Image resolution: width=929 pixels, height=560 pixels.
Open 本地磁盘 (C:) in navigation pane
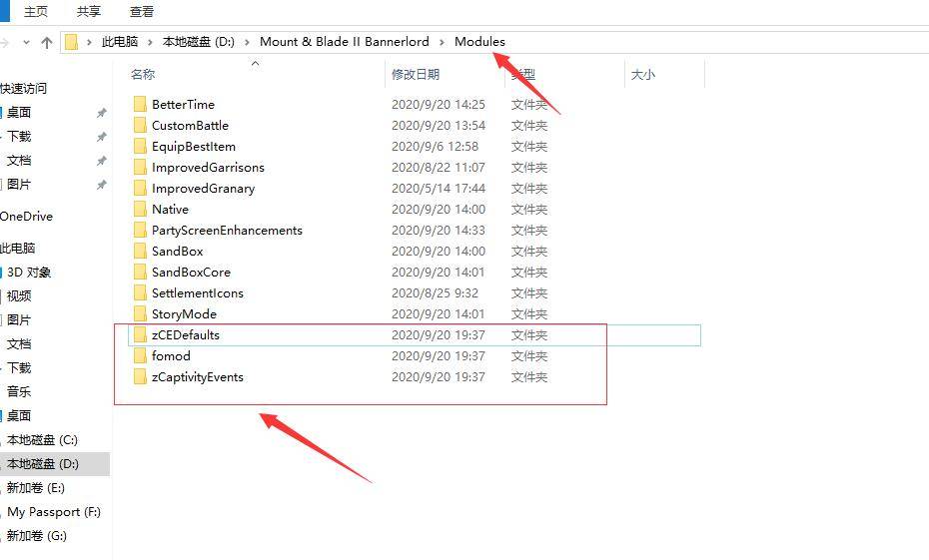point(42,440)
